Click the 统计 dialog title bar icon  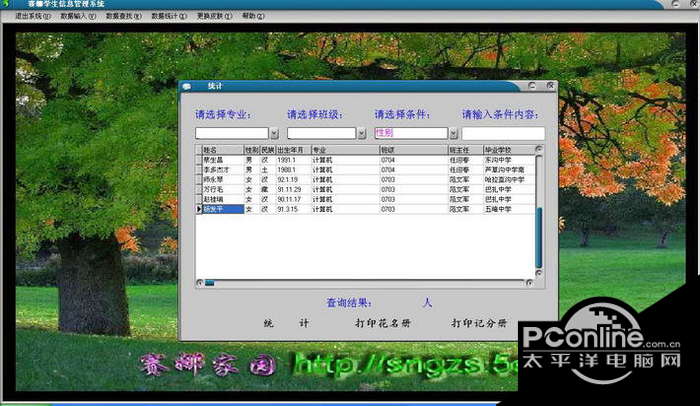(x=187, y=86)
